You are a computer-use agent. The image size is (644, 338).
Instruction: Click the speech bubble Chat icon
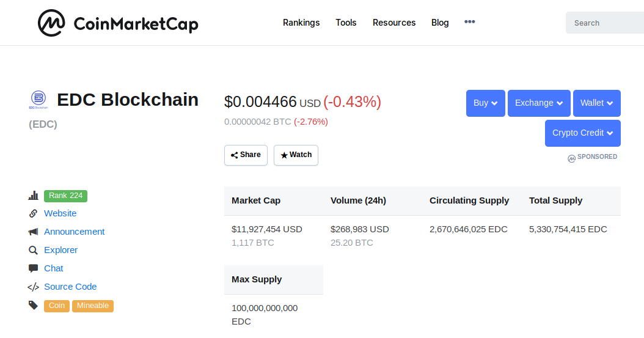coord(33,268)
